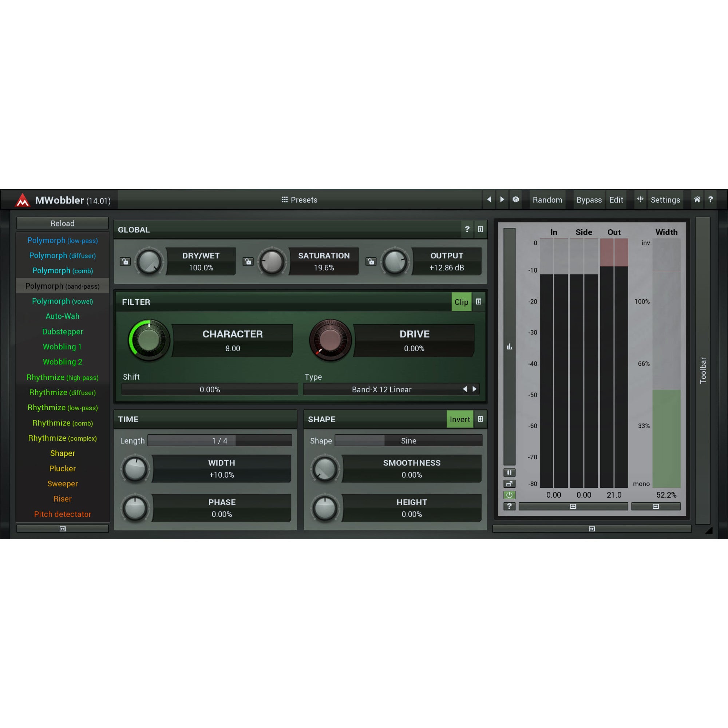Toggle the Shape Invert button
The width and height of the screenshot is (728, 728).
tap(460, 419)
